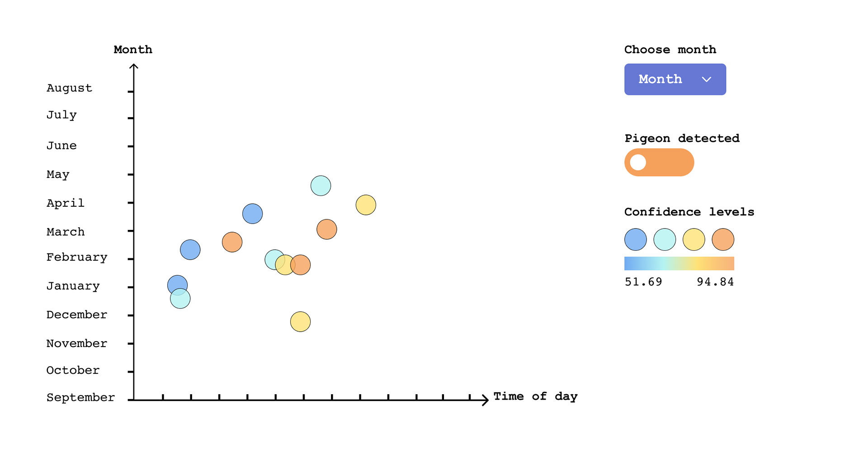The image size is (868, 467).
Task: Select the leftmost orange data point
Action: (x=232, y=242)
